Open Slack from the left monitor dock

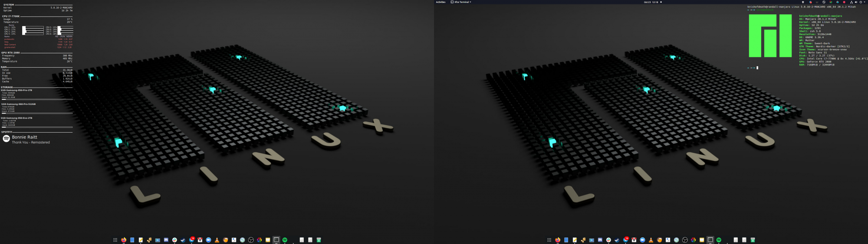pos(174,240)
